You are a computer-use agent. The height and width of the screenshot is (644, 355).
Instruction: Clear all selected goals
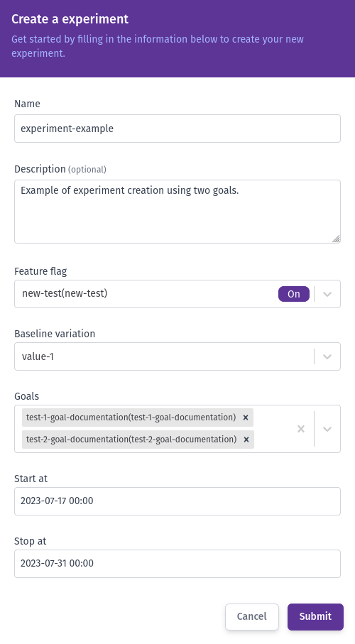(301, 429)
